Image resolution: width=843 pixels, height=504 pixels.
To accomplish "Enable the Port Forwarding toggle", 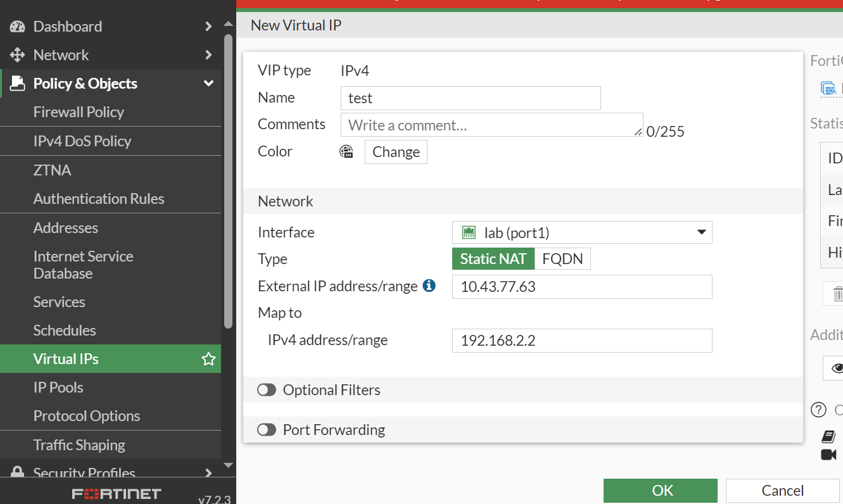I will [x=267, y=429].
